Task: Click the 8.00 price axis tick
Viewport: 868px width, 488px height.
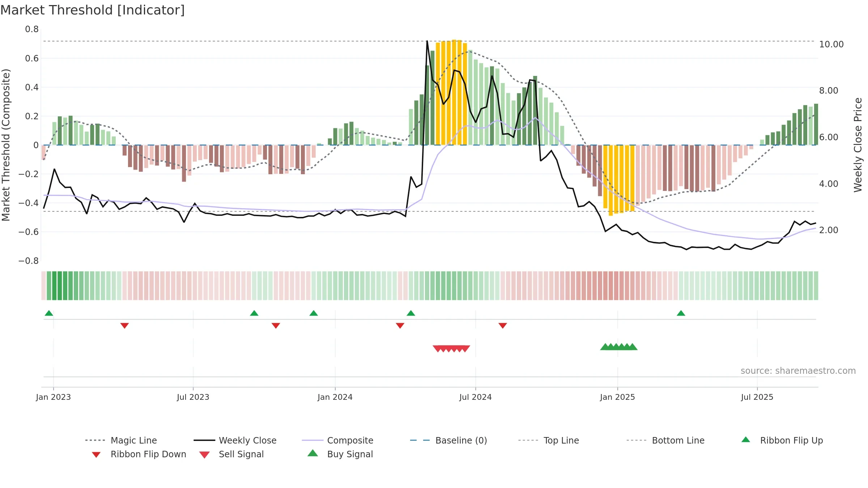Action: 829,90
